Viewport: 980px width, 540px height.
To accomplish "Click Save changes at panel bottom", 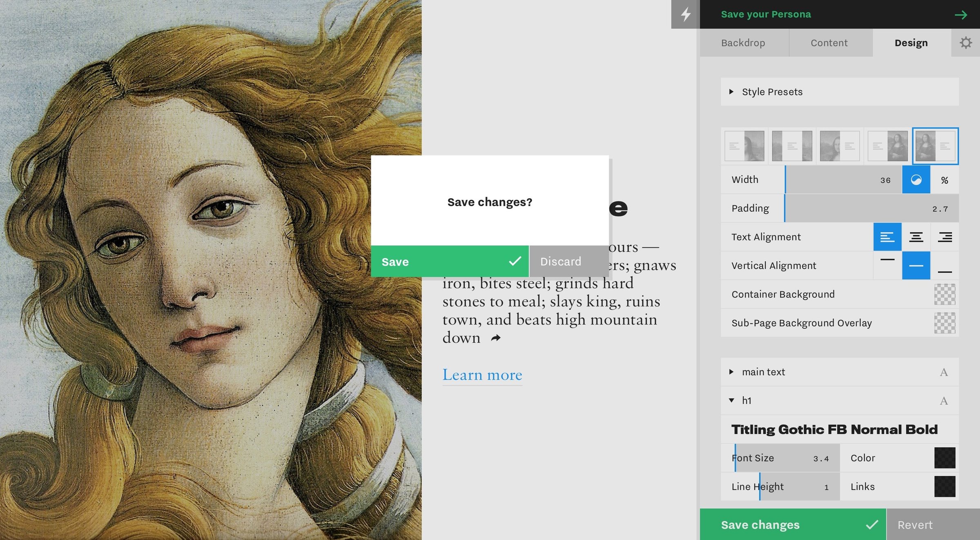I will point(793,524).
